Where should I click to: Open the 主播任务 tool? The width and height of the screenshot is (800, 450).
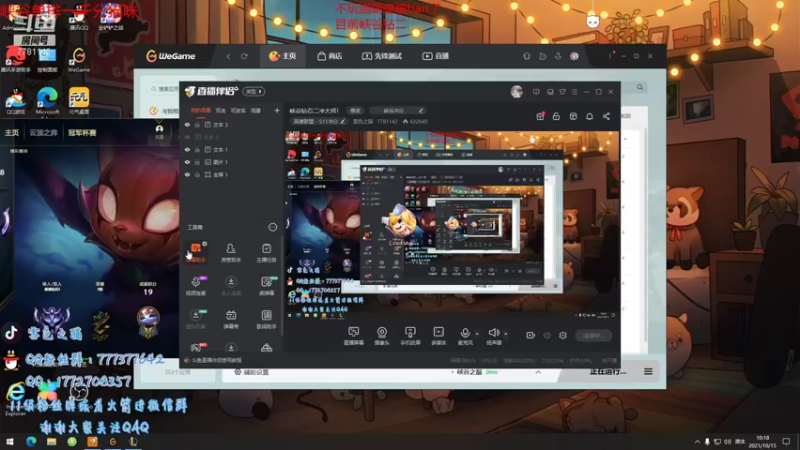[266, 253]
